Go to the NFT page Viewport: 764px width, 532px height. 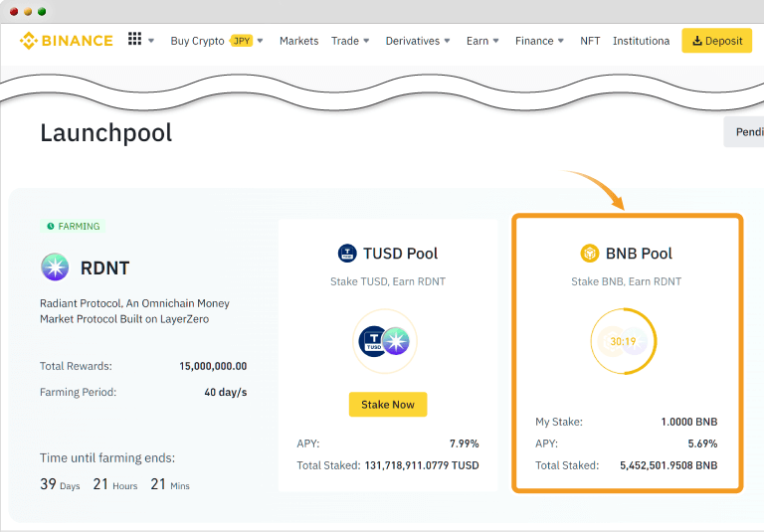tap(590, 41)
